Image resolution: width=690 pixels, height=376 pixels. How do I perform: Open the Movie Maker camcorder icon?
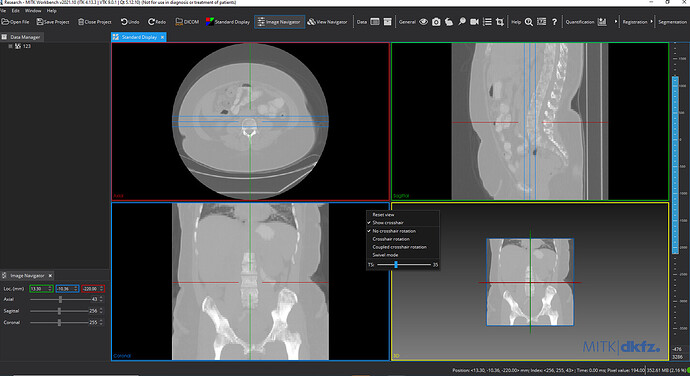474,22
